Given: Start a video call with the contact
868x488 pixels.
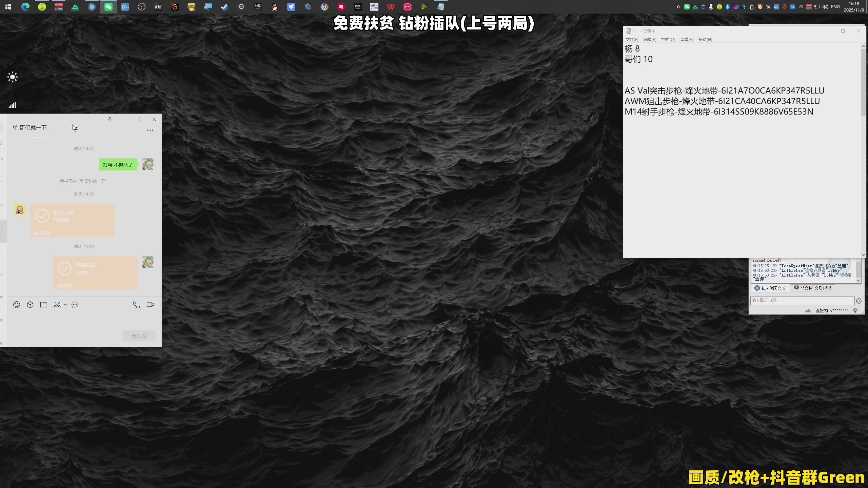Looking at the screenshot, I should click(150, 305).
